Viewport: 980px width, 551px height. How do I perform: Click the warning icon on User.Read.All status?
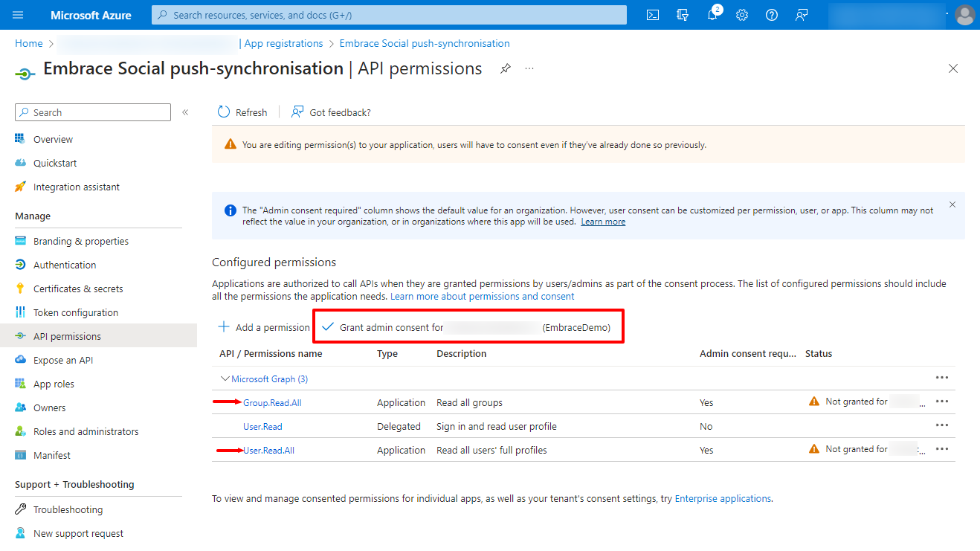click(814, 449)
